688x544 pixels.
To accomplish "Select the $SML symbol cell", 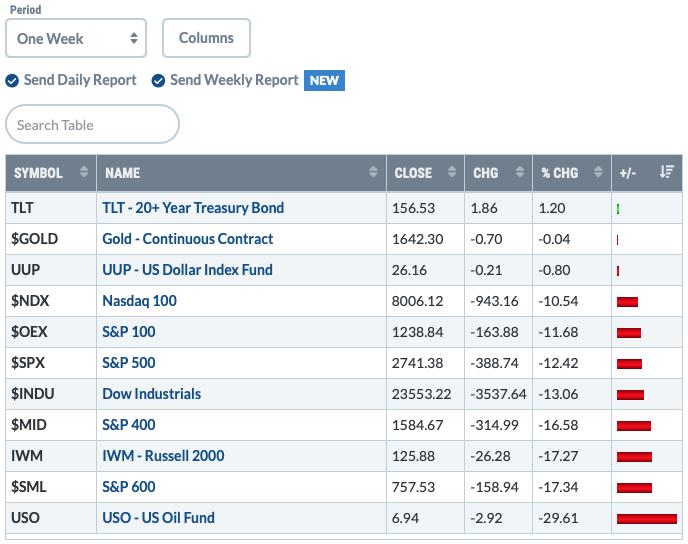I will (x=51, y=487).
